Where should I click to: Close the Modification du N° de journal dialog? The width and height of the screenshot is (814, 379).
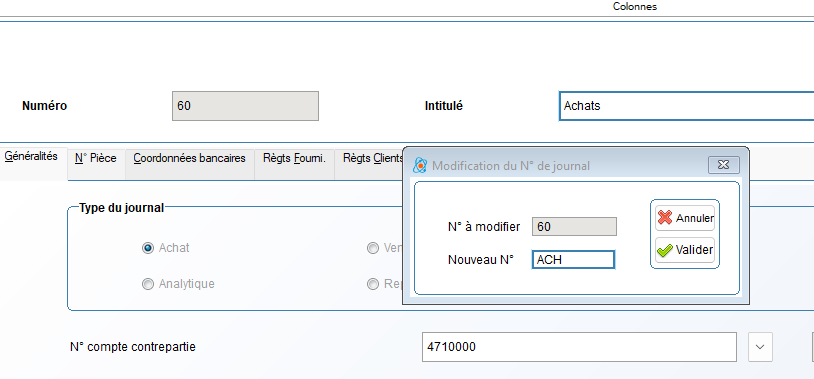(724, 165)
